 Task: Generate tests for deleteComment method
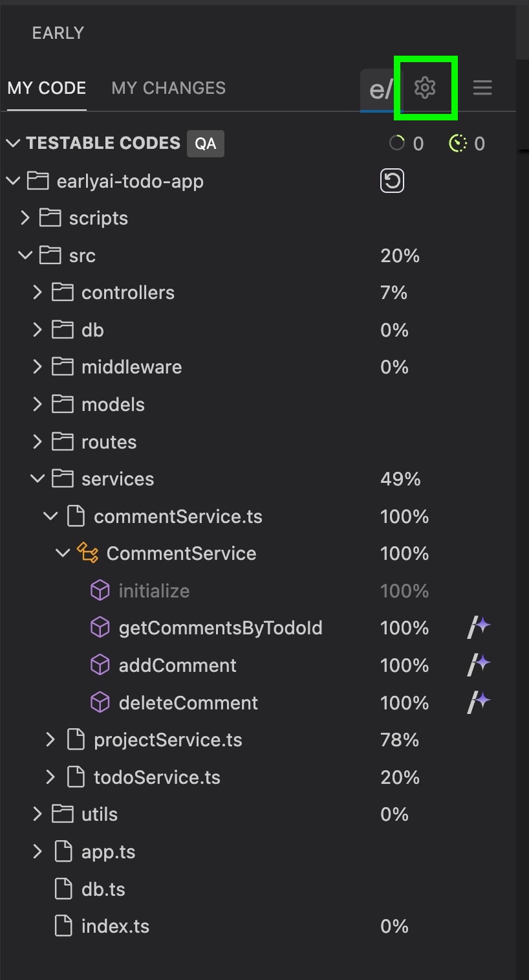click(479, 702)
